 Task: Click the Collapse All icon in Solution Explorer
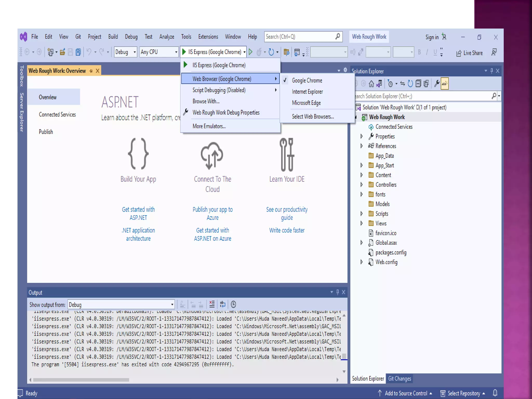pyautogui.click(x=418, y=84)
